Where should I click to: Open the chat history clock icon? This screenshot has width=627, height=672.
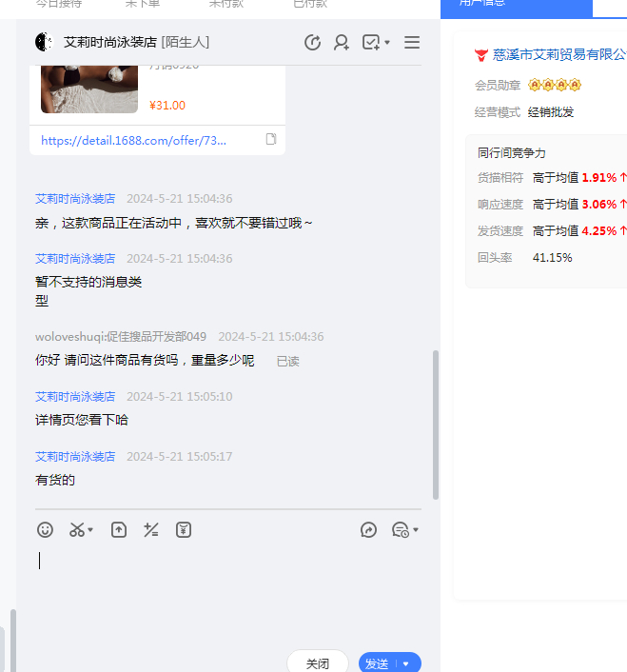coord(401,530)
